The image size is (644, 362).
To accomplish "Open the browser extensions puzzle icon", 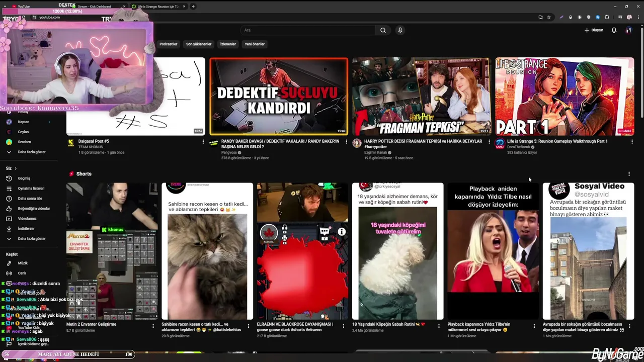I will (607, 17).
